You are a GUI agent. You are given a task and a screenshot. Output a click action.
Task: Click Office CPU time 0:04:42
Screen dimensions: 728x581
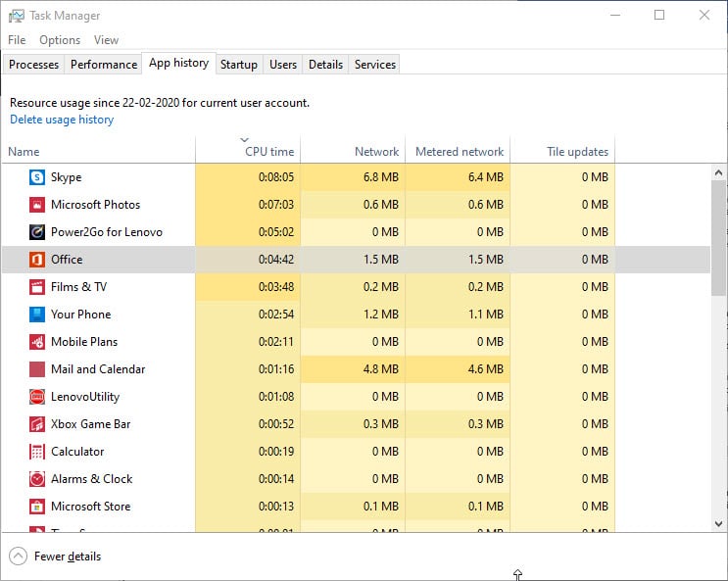[x=276, y=260]
